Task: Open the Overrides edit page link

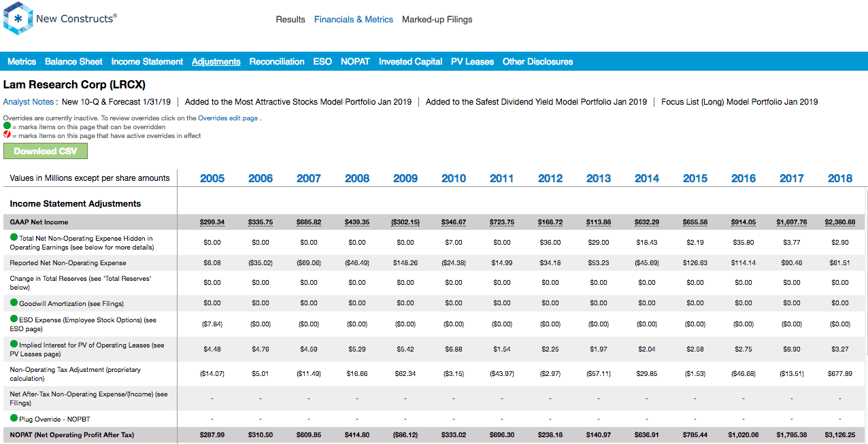Action: tap(228, 118)
